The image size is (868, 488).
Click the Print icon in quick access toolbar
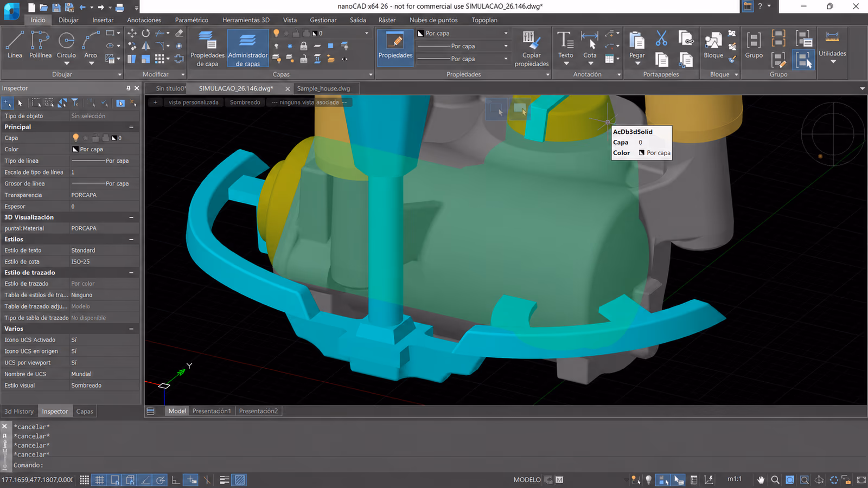[x=120, y=8]
